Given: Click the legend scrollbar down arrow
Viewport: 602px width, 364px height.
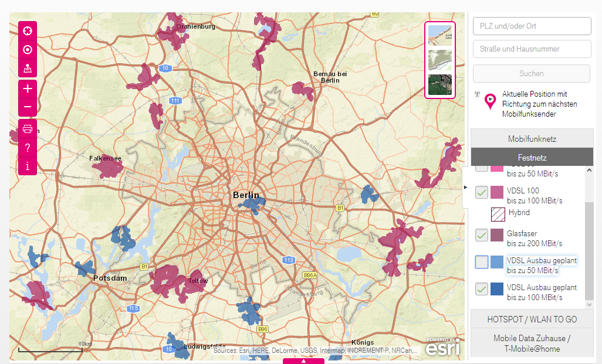Looking at the screenshot, I should click(x=589, y=305).
